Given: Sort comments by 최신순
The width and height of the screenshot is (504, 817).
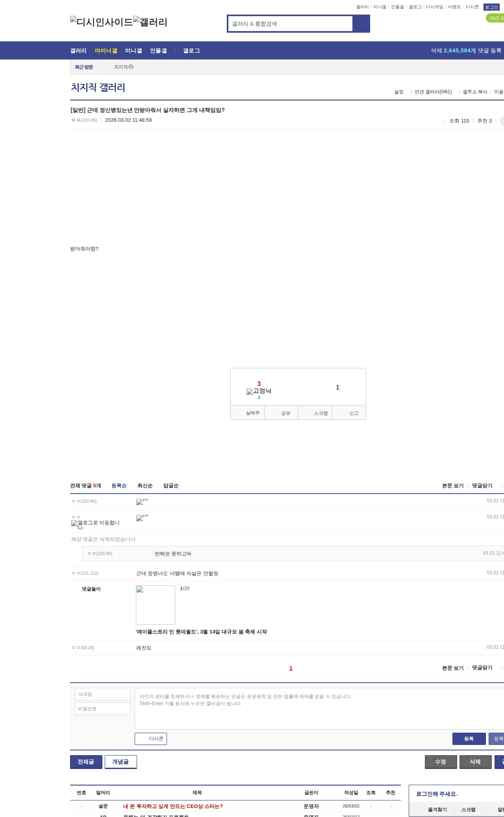Looking at the screenshot, I should tap(145, 486).
